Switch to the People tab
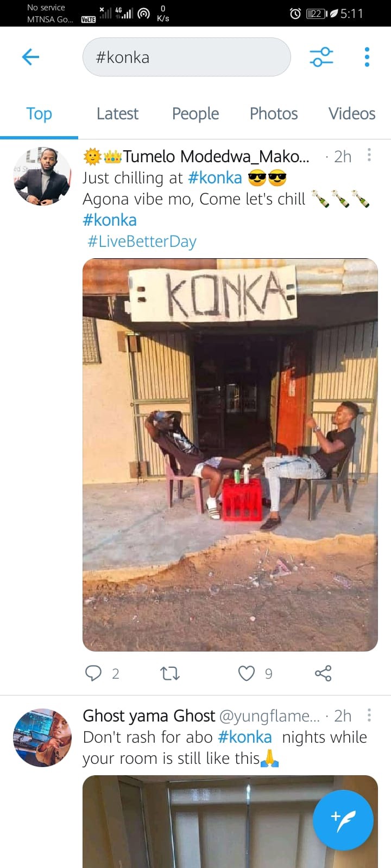Screen dimensions: 391x868 click(195, 113)
